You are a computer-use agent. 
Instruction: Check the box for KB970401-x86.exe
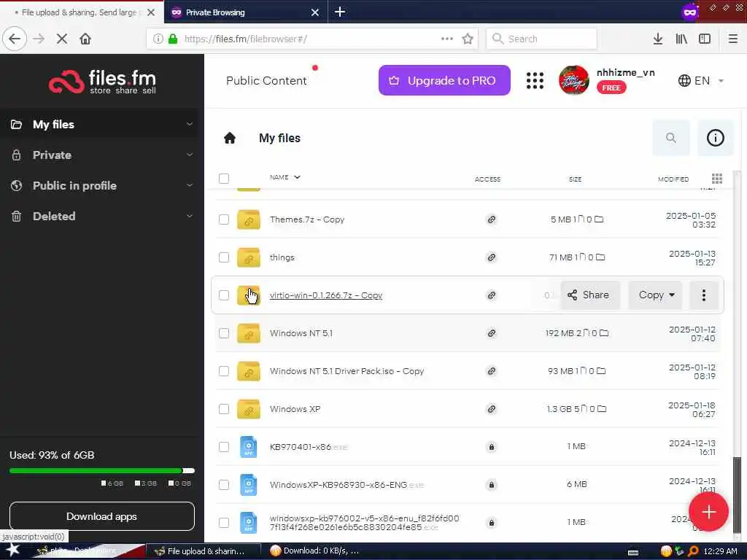tap(224, 447)
